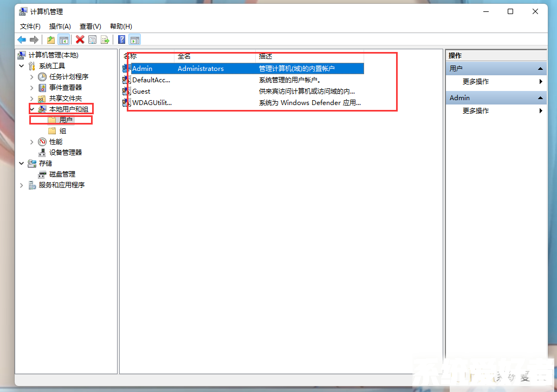Open the 操作(A) menu
Screen dimensions: 557x392
[x=60, y=26]
